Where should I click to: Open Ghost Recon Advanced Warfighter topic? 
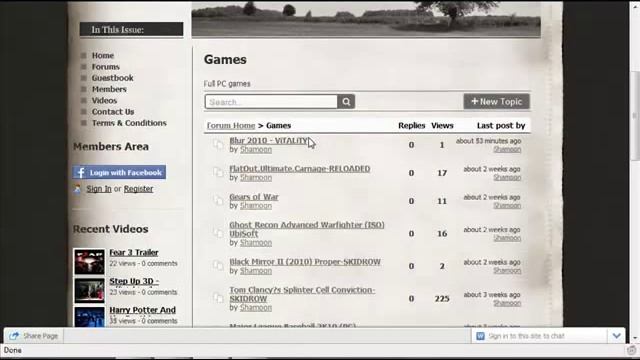tap(307, 229)
